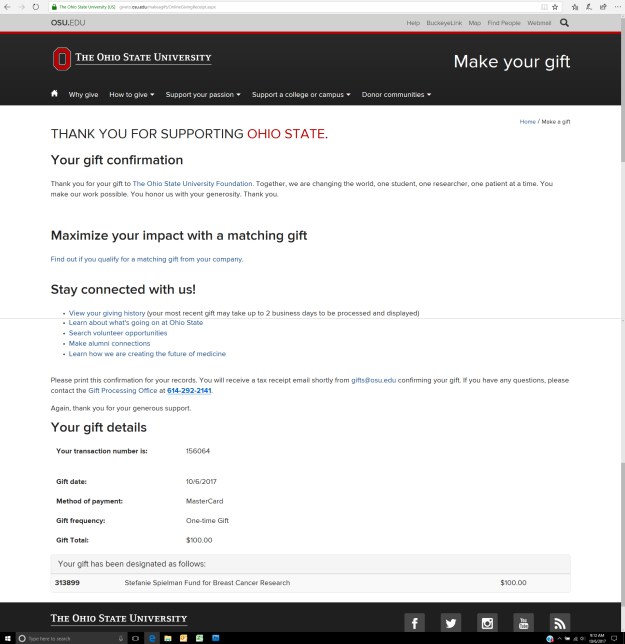This screenshot has width=625, height=644.
Task: Expand the 'Donor communities' menu
Action: pyautogui.click(x=396, y=95)
